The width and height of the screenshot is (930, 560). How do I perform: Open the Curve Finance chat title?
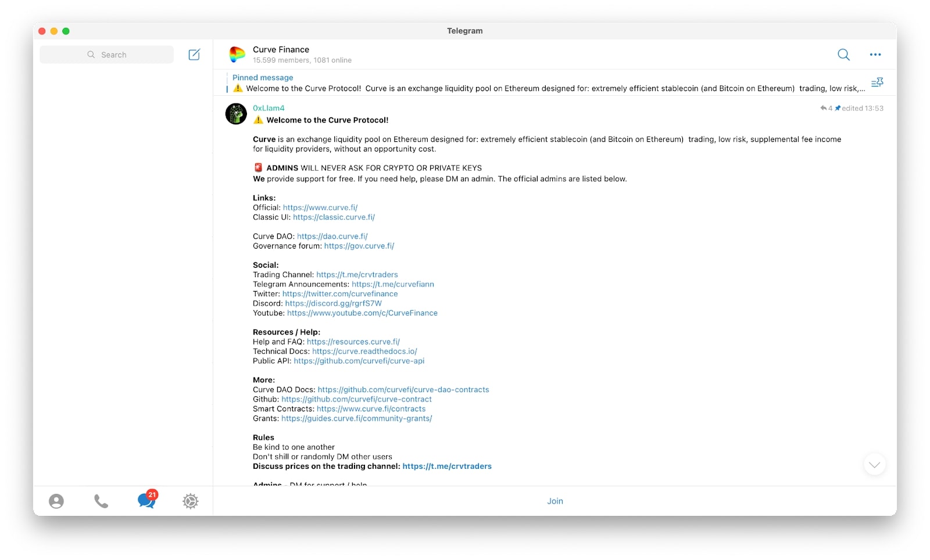tap(281, 49)
